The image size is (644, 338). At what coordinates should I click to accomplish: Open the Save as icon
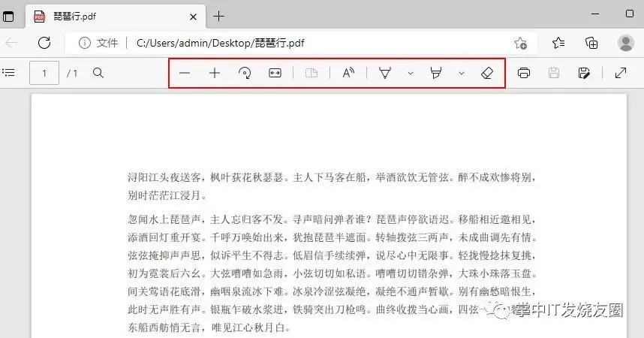click(584, 73)
